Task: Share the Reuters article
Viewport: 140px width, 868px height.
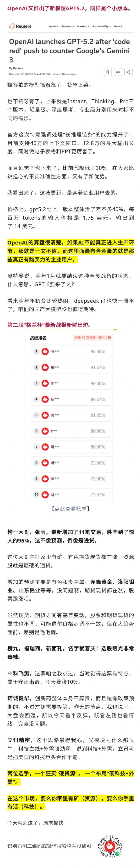Action: [128, 72]
